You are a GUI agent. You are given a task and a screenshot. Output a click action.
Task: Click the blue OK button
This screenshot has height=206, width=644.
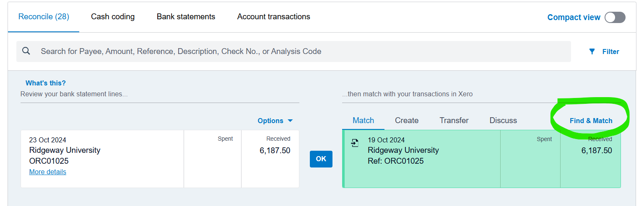coord(321,159)
